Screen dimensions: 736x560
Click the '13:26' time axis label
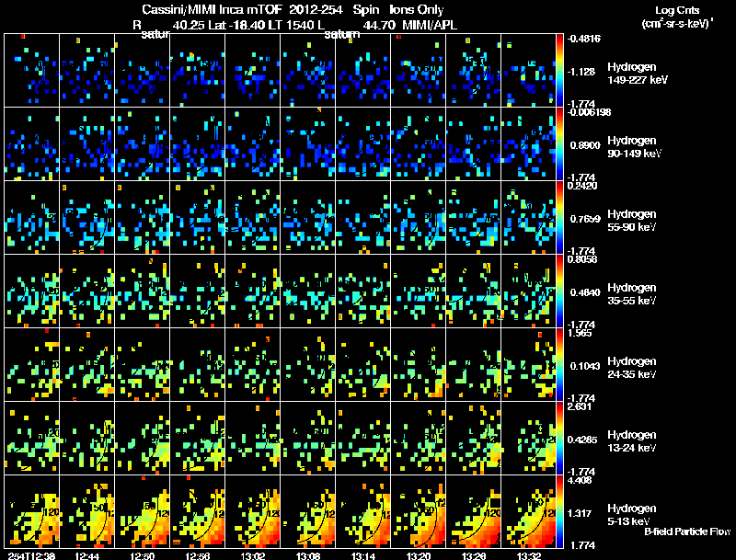474,555
